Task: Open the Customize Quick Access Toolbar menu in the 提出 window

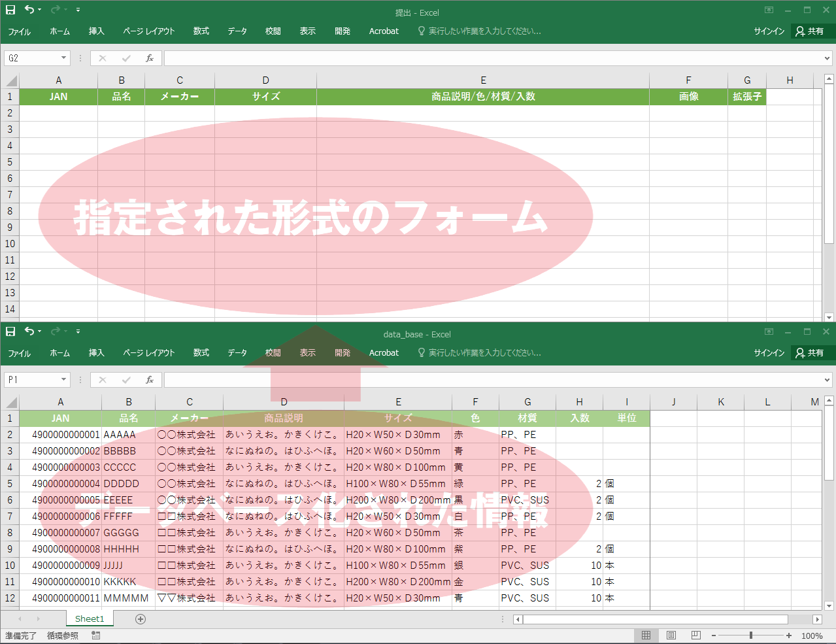Action: (78, 10)
